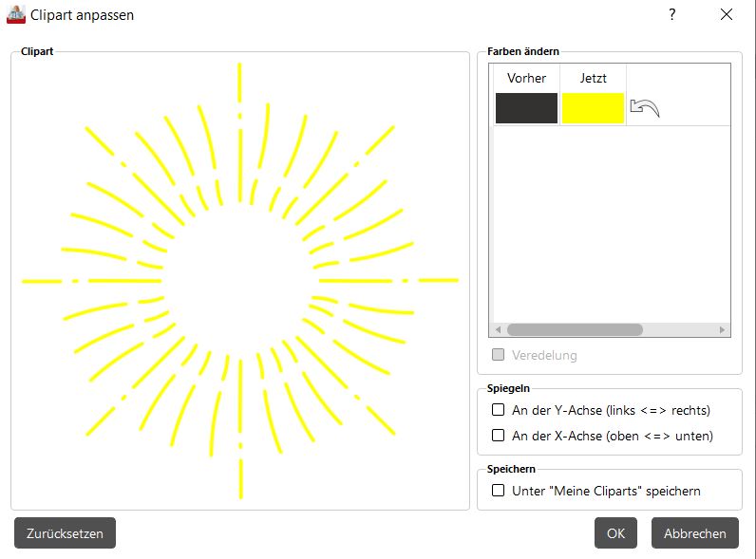Select the Vorher column header
756x559 pixels.
coord(526,78)
